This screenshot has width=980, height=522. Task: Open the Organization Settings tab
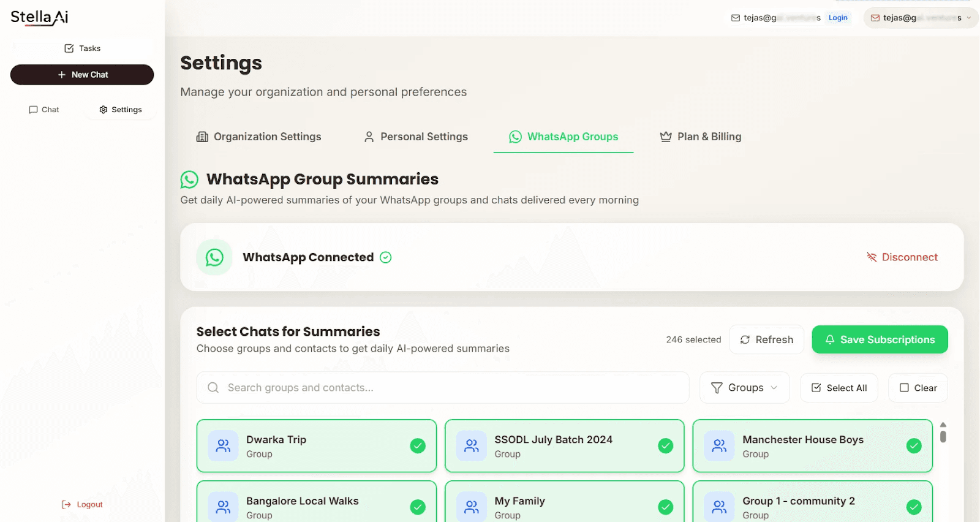tap(258, 137)
